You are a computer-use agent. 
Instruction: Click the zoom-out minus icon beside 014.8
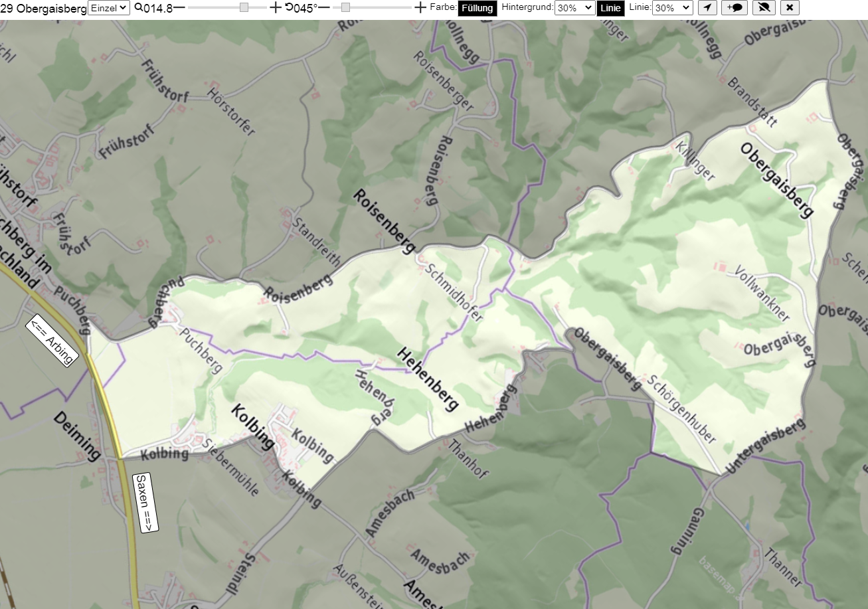coord(179,8)
